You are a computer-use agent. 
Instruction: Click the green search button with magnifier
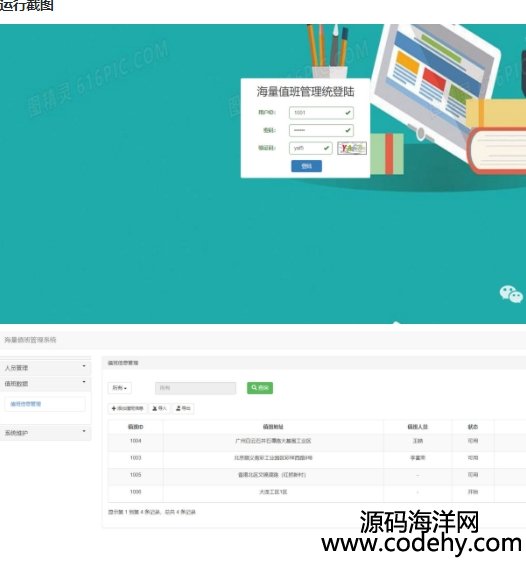point(260,388)
